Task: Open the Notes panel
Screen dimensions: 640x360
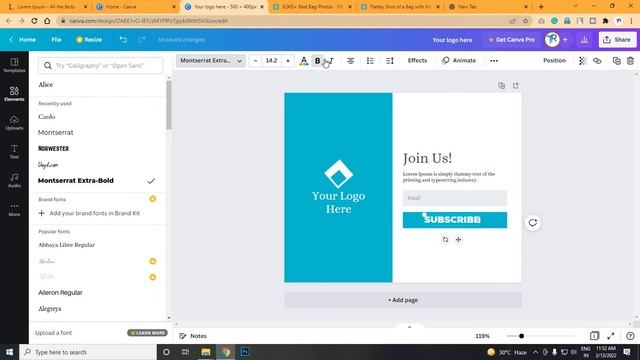Action: 193,336
